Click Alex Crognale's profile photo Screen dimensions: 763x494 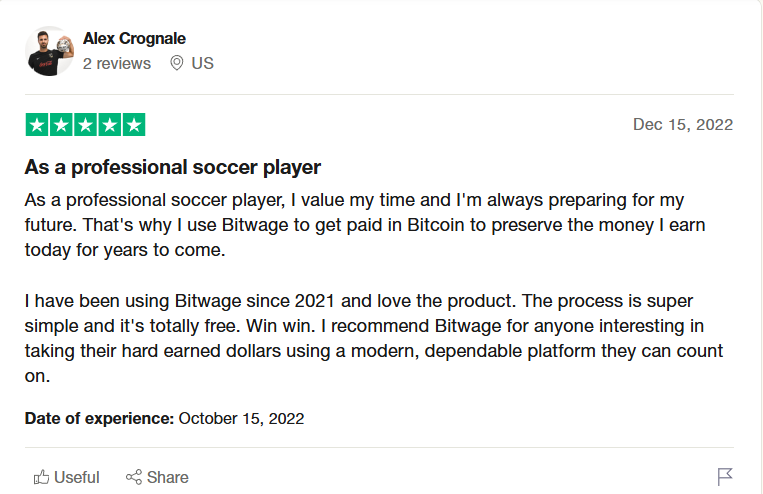click(49, 51)
